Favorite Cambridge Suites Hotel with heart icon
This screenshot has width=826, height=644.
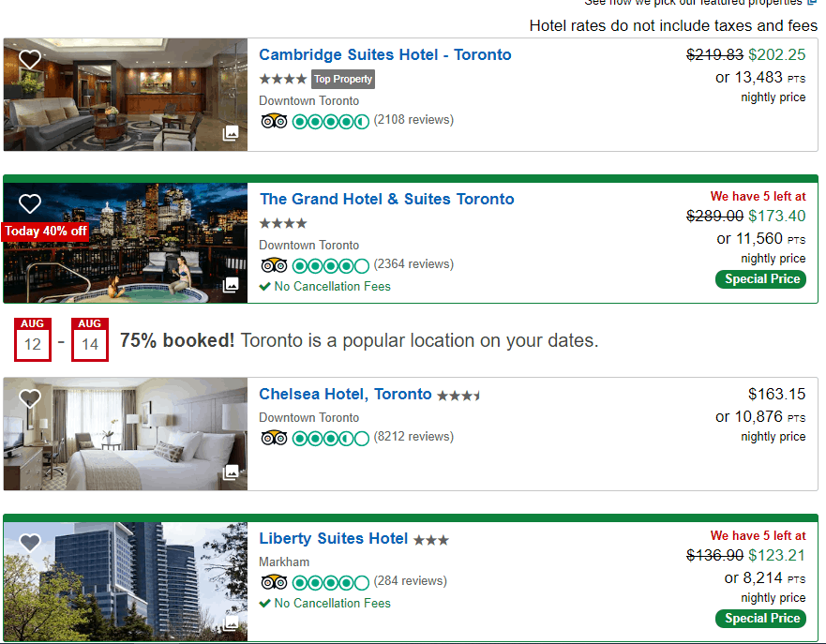pos(30,59)
